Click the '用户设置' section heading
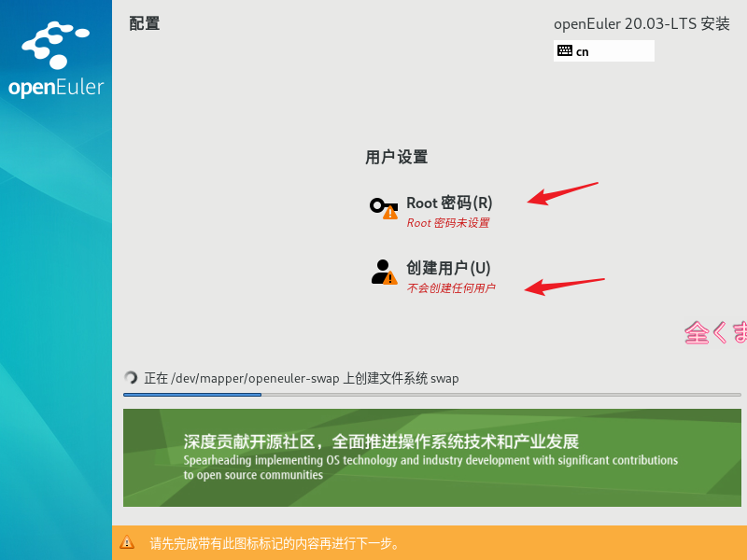747x560 pixels. (396, 157)
